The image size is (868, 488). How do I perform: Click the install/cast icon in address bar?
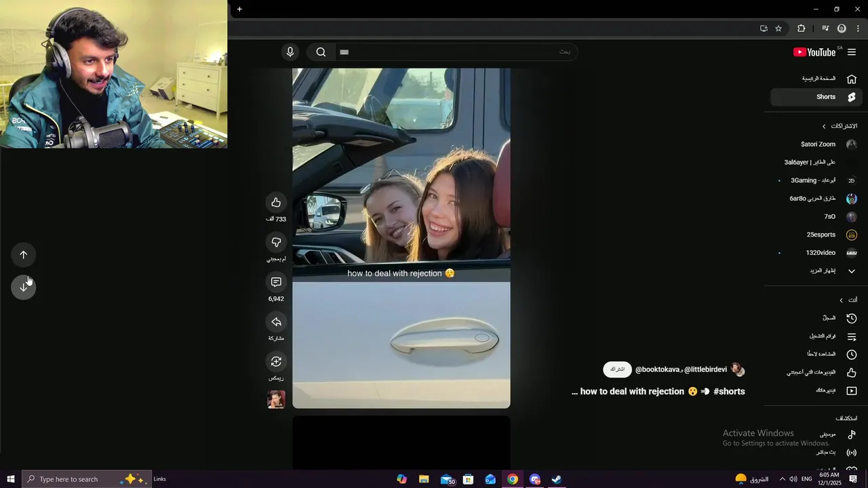pyautogui.click(x=764, y=28)
